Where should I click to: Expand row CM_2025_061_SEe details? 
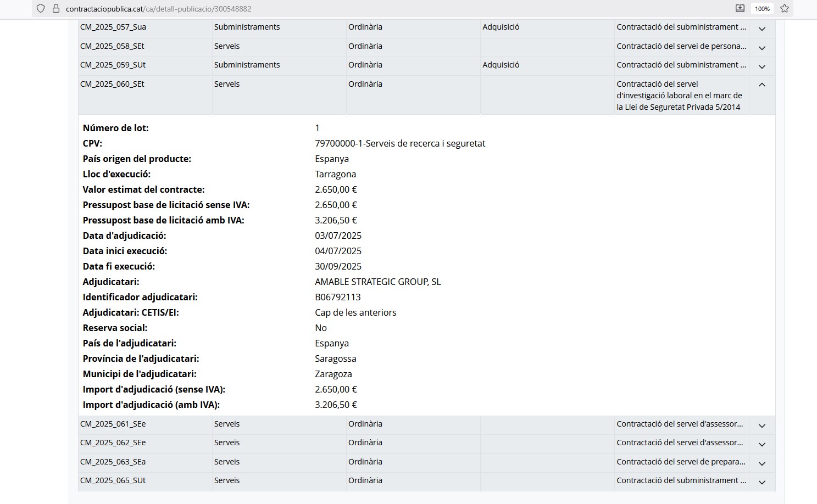click(762, 425)
